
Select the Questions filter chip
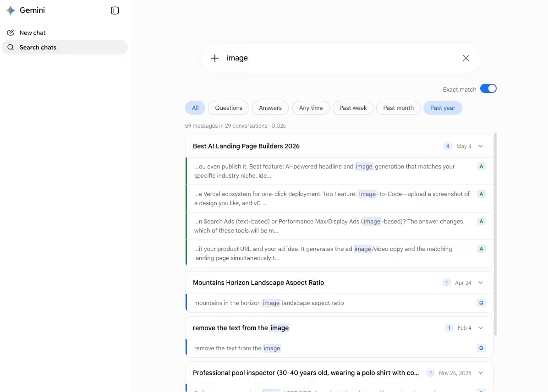coord(229,108)
